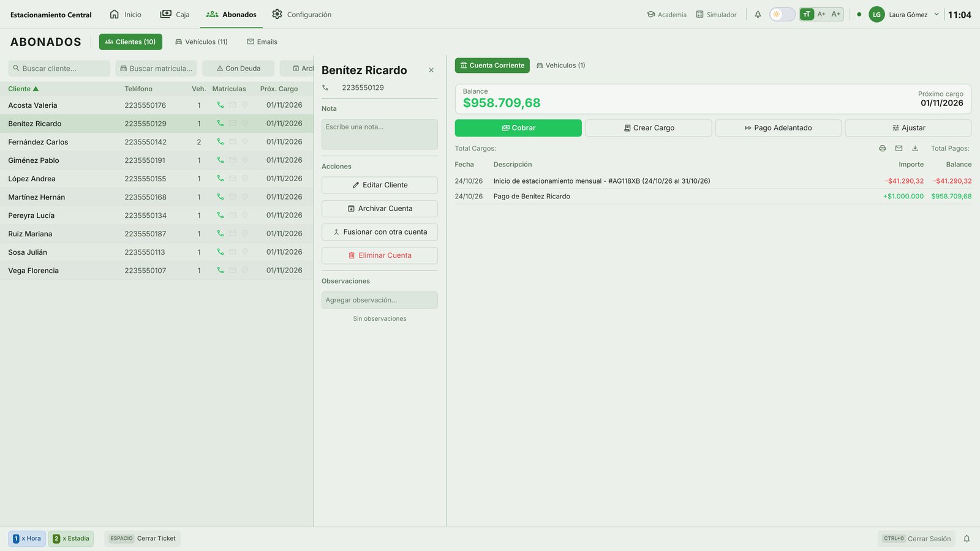Open the Simulador tool

pyautogui.click(x=717, y=14)
